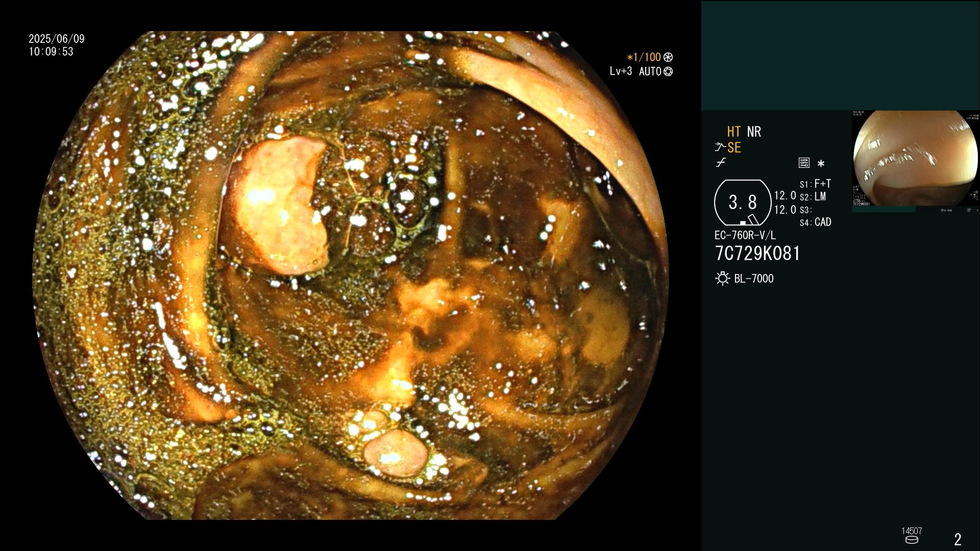Click the AUTO iris icon
This screenshot has width=980, height=551.
(x=668, y=72)
